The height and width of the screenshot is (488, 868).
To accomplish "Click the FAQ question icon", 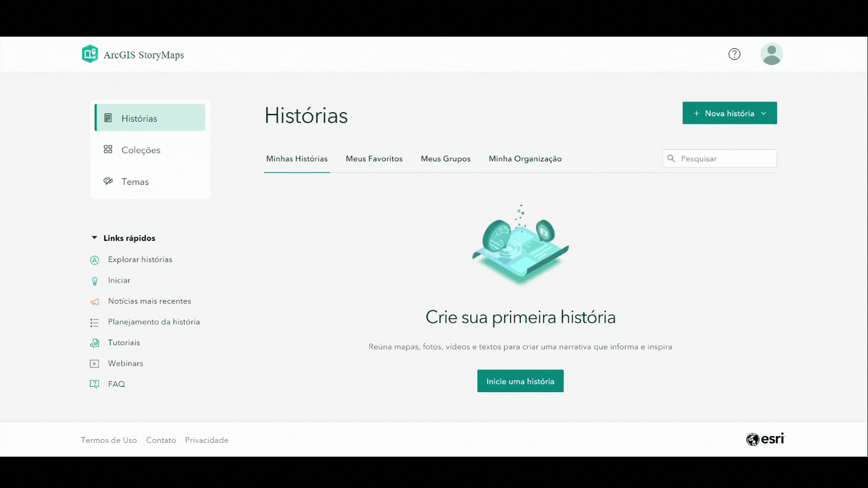I will [x=95, y=384].
